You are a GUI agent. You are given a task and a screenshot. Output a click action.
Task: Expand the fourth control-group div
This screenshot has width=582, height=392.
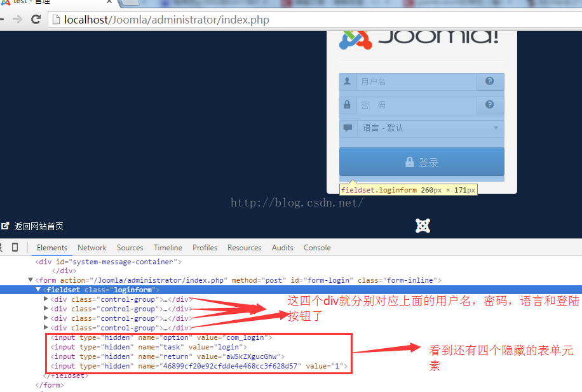(x=46, y=327)
